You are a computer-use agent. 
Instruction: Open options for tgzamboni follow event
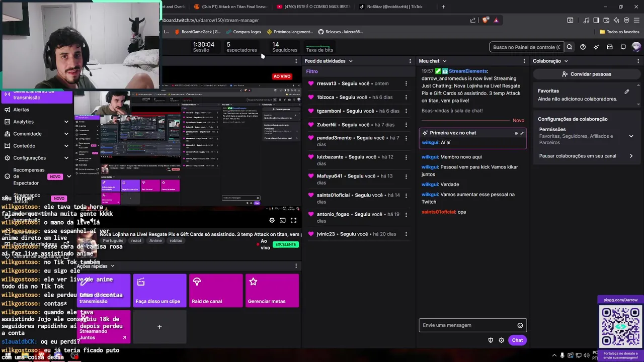pos(406,111)
